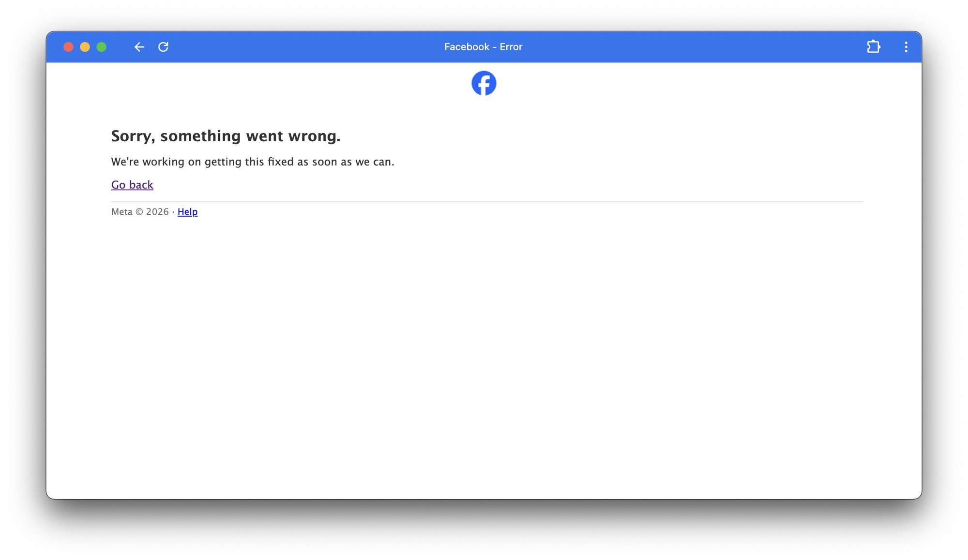
Task: Click the Facebook logo at page top
Action: (484, 83)
